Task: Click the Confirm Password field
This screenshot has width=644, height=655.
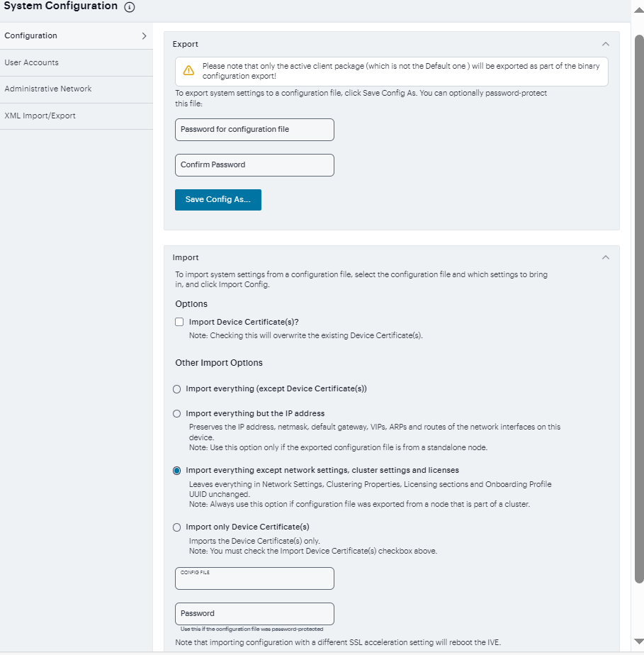Action: 254,165
